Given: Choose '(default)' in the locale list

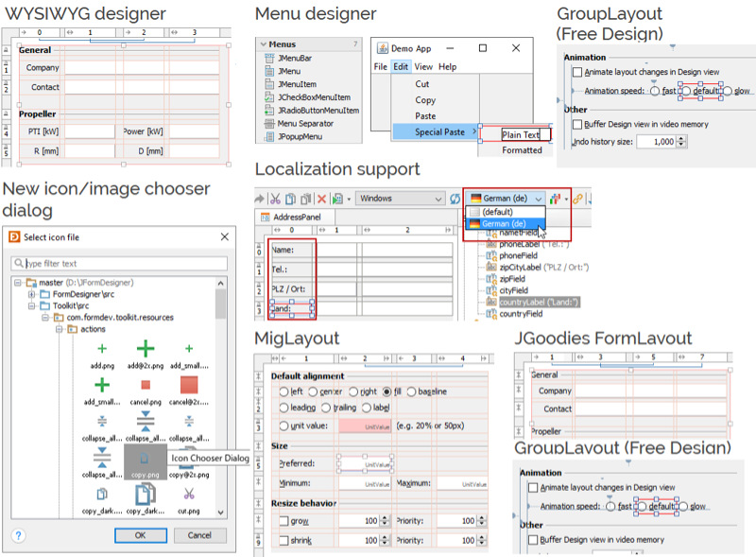Looking at the screenshot, I should (x=505, y=212).
